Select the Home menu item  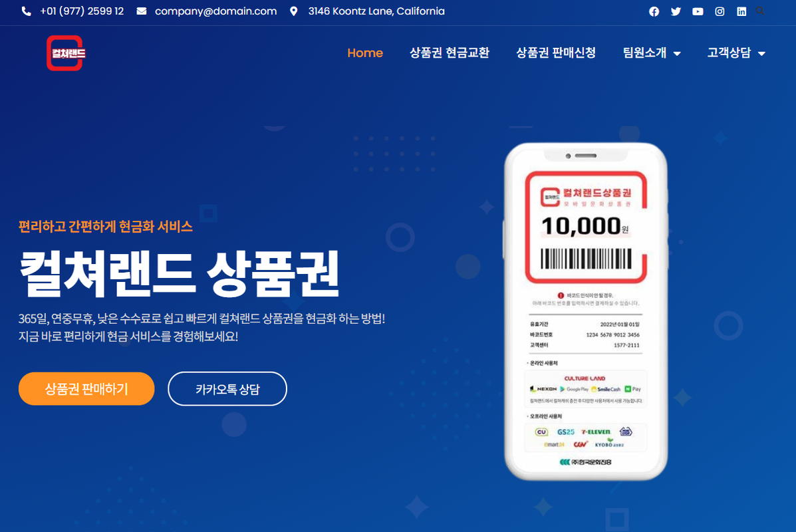(x=365, y=53)
